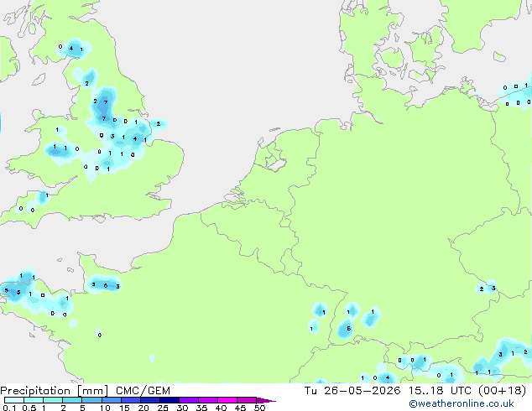Click the 35–40 mm legend color swatch
The image size is (532, 411).
207,400
